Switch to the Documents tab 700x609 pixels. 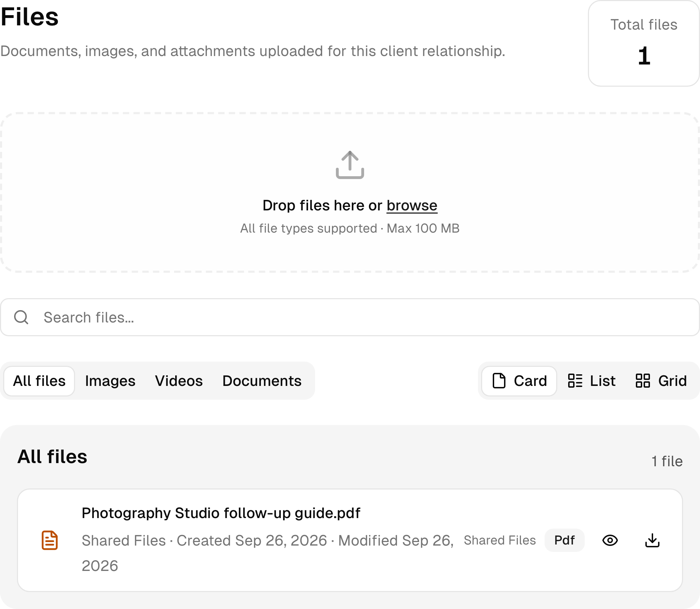(x=262, y=381)
